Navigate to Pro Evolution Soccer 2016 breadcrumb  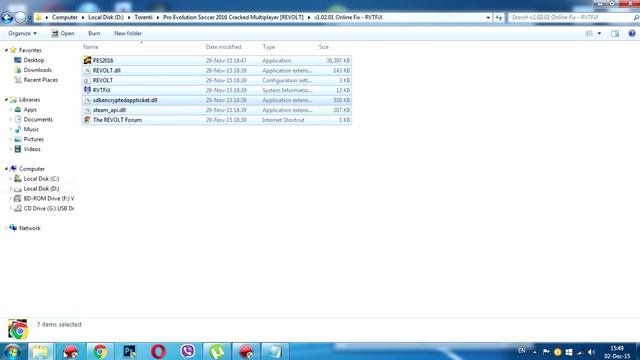pos(233,18)
